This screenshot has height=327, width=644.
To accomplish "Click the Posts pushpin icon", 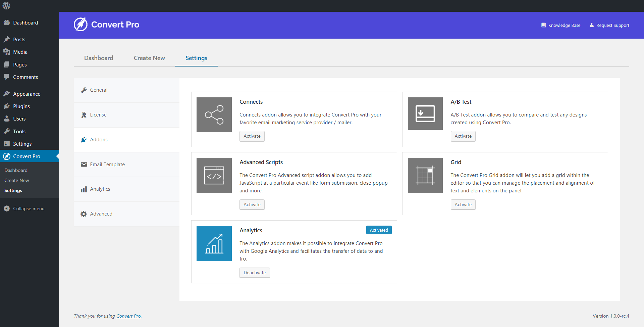I will pos(7,39).
